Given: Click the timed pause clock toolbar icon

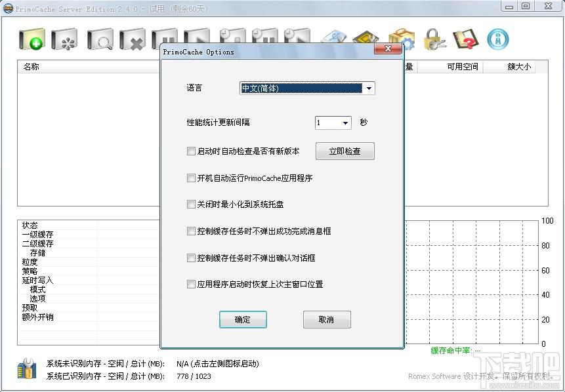Looking at the screenshot, I should (264, 36).
